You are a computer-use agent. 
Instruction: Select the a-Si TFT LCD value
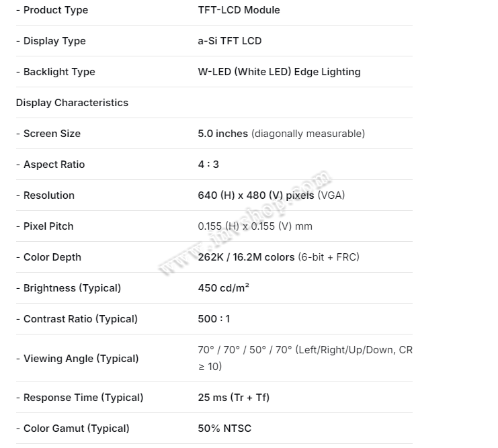tap(229, 41)
